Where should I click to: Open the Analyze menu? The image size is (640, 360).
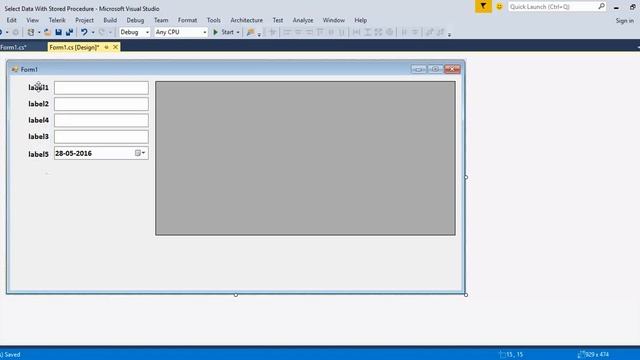click(303, 20)
